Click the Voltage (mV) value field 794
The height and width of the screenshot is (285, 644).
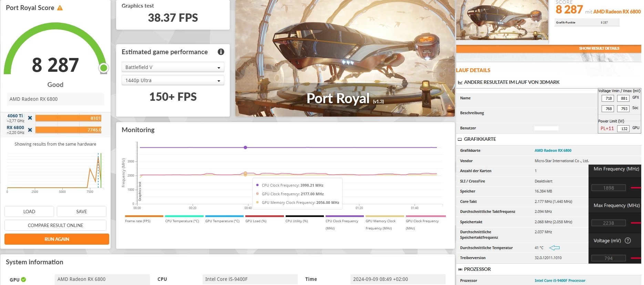click(609, 258)
